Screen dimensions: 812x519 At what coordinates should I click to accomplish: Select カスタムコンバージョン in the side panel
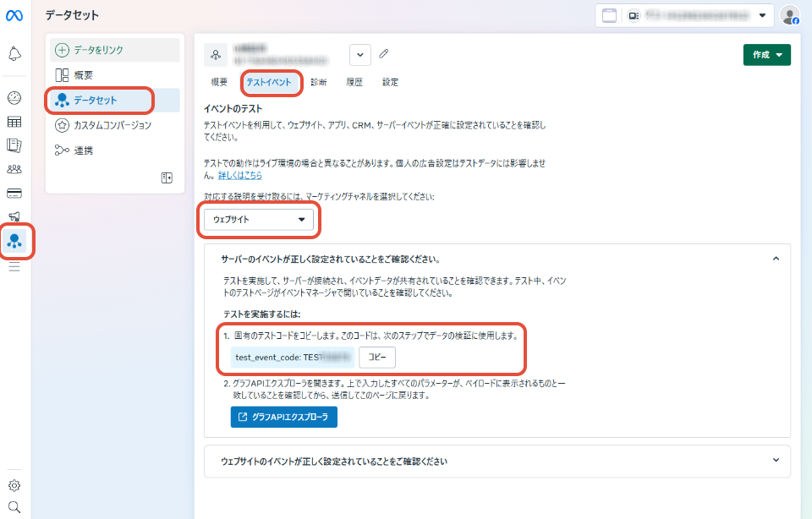tap(112, 125)
